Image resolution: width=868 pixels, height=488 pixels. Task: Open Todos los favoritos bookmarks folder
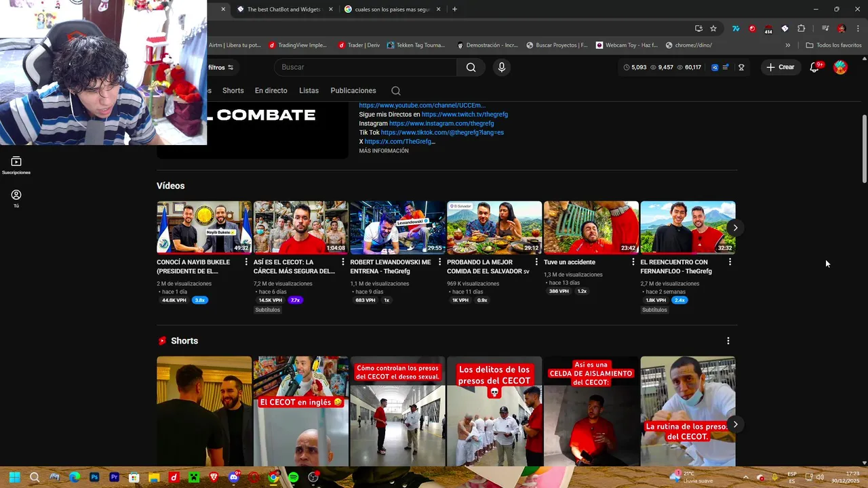[833, 45]
